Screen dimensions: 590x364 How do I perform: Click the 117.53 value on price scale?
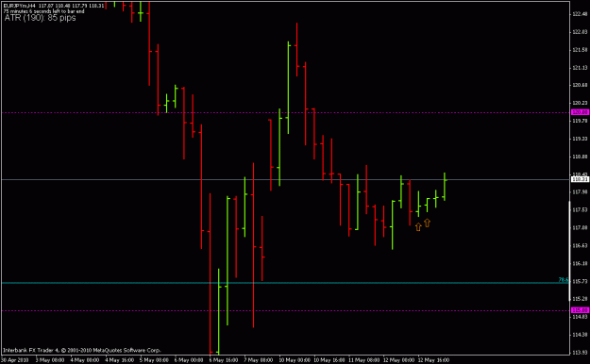pos(580,209)
